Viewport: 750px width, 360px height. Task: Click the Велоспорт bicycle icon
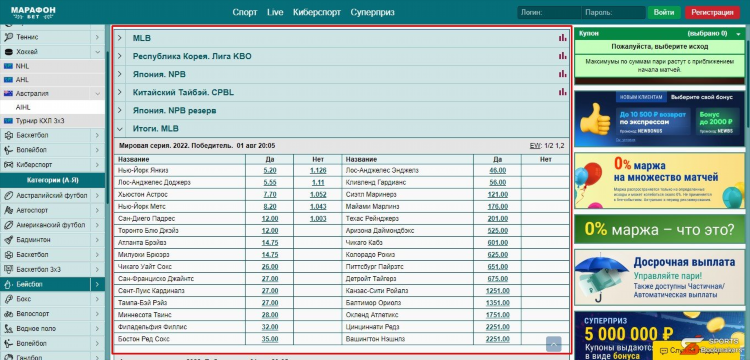8,314
